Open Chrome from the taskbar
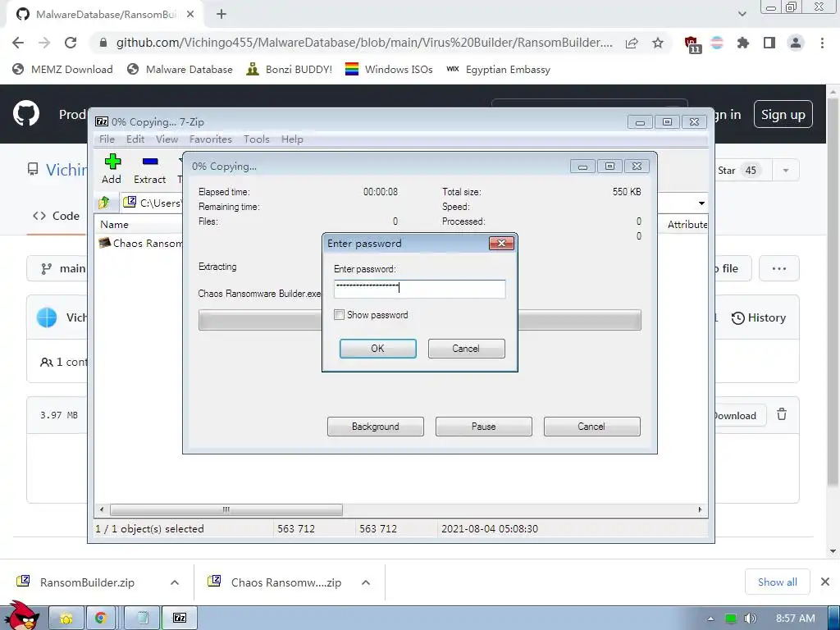The width and height of the screenshot is (840, 630). [x=101, y=619]
